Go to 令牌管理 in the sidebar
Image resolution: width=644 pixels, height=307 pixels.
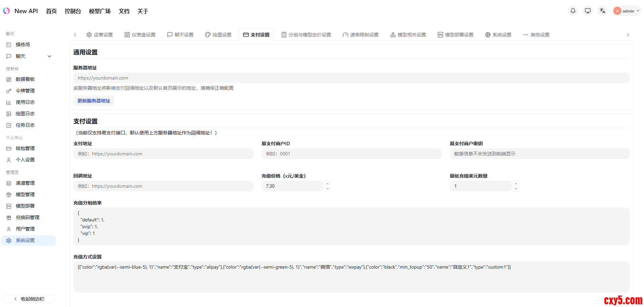pyautogui.click(x=25, y=91)
